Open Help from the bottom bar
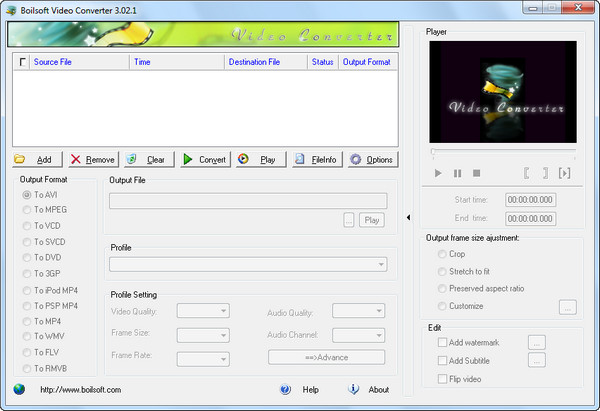Screen dimensions: 600x411 [285, 390]
